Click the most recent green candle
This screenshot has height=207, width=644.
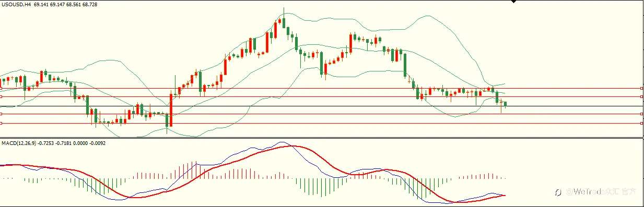point(505,104)
